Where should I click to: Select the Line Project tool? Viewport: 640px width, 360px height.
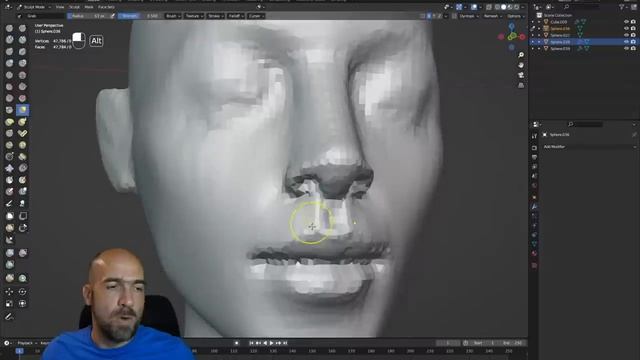coord(9,240)
